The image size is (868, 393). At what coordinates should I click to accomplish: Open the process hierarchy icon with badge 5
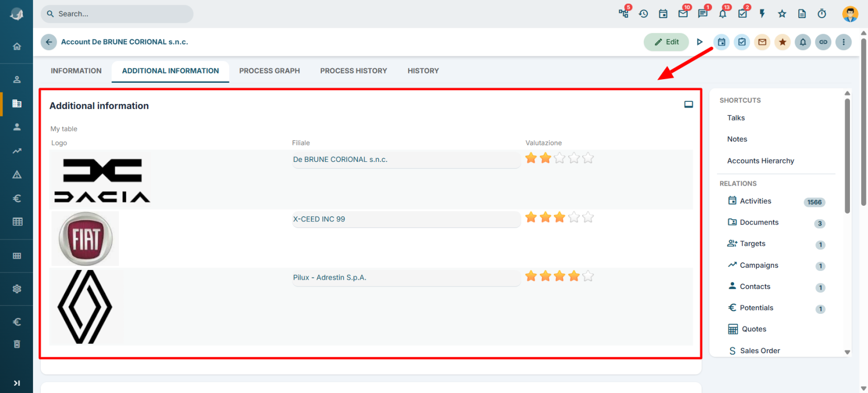(x=624, y=13)
